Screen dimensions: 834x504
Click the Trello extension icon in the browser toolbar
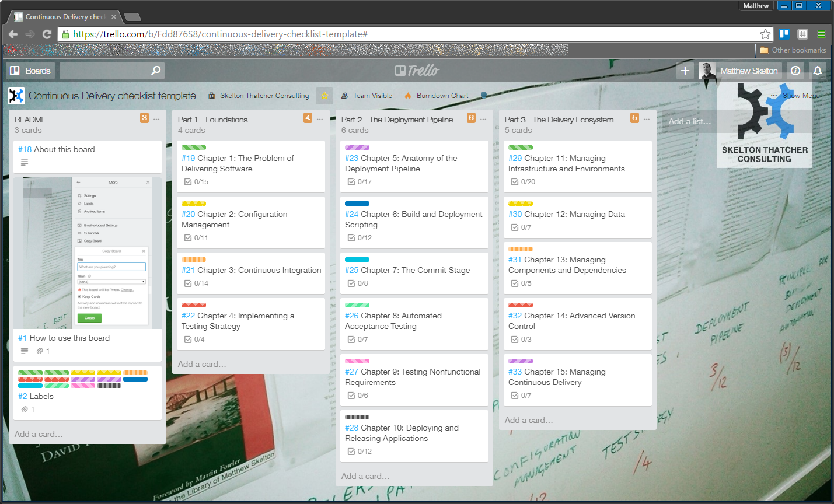point(784,34)
